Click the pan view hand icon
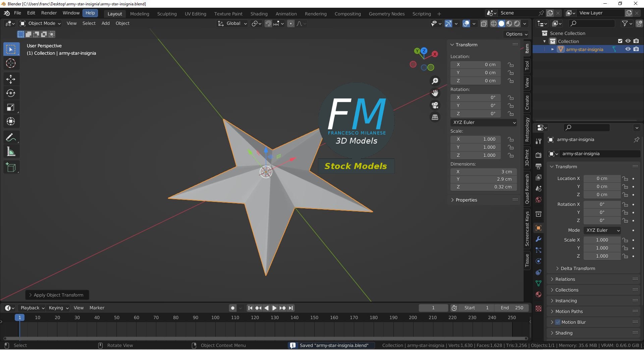The height and width of the screenshot is (350, 644). tap(435, 93)
